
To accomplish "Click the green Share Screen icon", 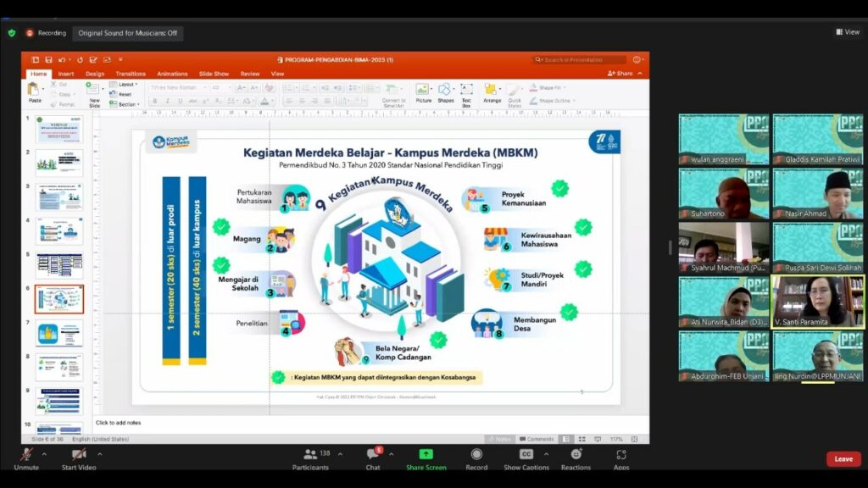I will point(426,454).
